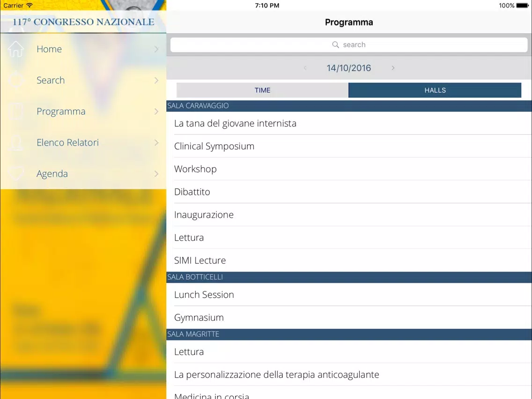This screenshot has height=399, width=532.
Task: Expand the Home chevron
Action: point(156,49)
